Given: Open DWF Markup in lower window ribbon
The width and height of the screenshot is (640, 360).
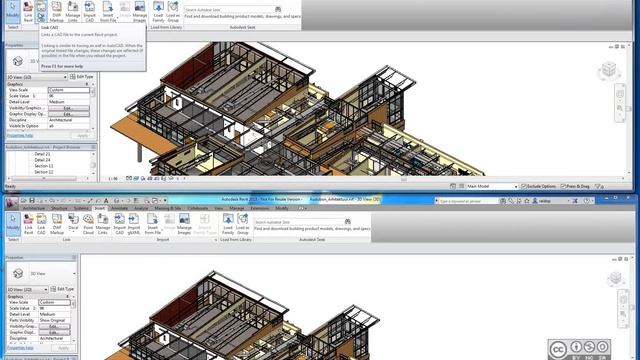Looking at the screenshot, I should click(57, 224).
